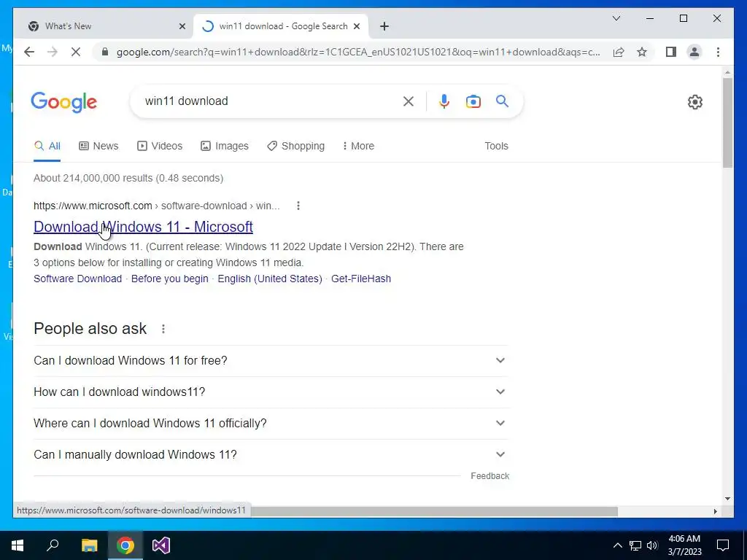747x560 pixels.
Task: Open the notification center
Action: [x=723, y=545]
